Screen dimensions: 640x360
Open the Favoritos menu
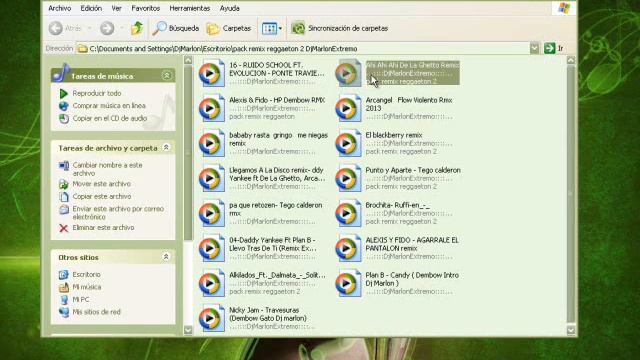click(146, 8)
